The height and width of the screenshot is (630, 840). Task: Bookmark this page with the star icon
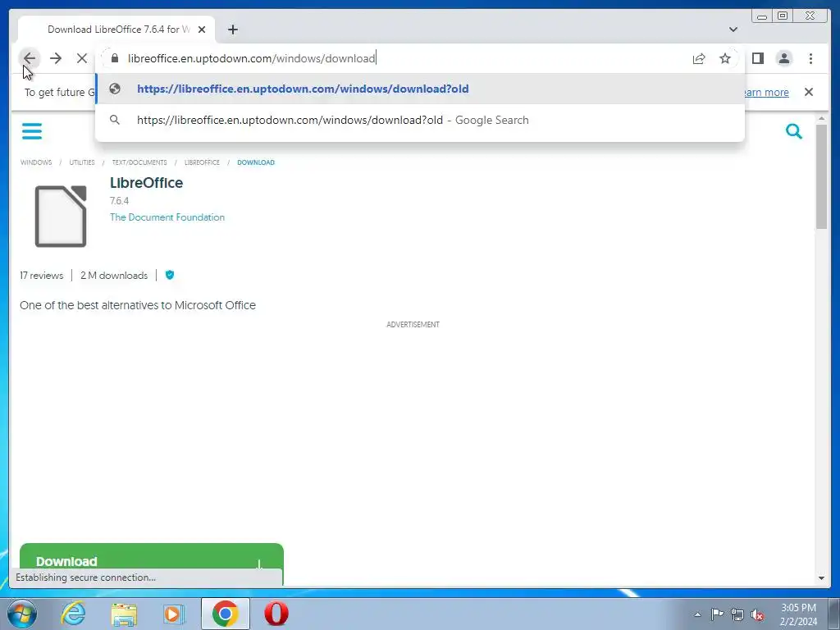point(725,58)
